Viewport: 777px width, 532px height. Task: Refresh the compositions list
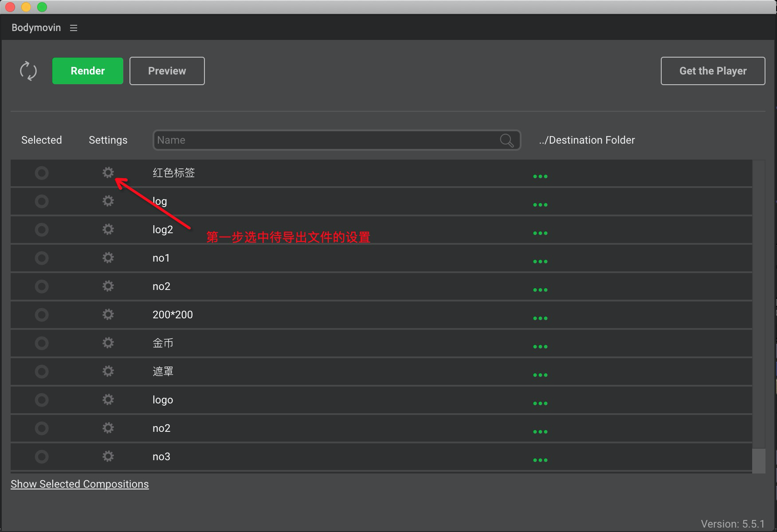[28, 71]
